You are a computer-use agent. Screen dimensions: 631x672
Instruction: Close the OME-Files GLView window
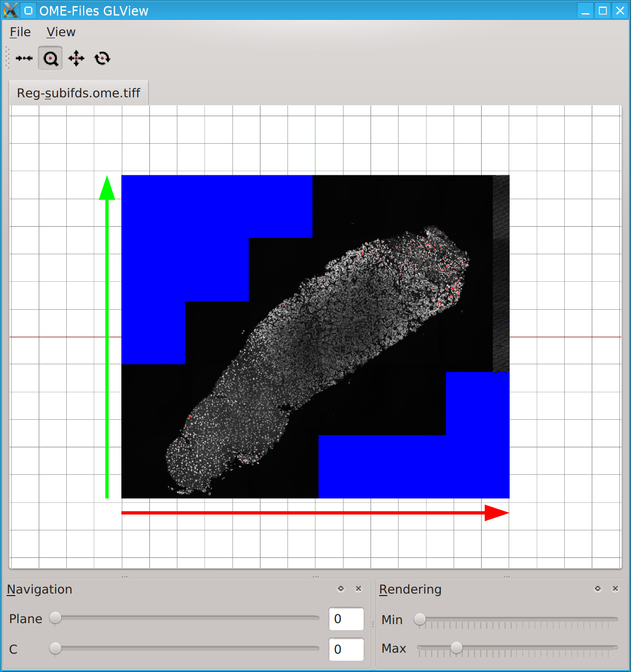point(620,11)
